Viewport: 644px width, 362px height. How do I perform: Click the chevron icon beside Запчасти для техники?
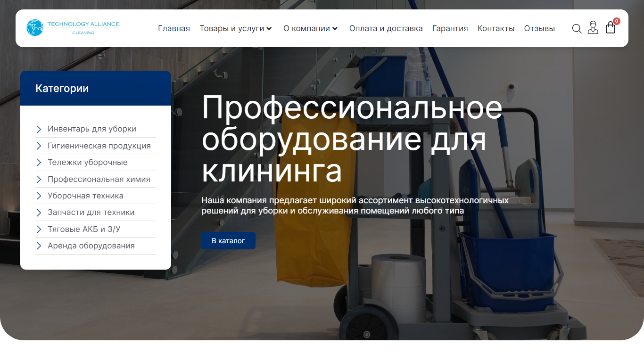pyautogui.click(x=39, y=213)
